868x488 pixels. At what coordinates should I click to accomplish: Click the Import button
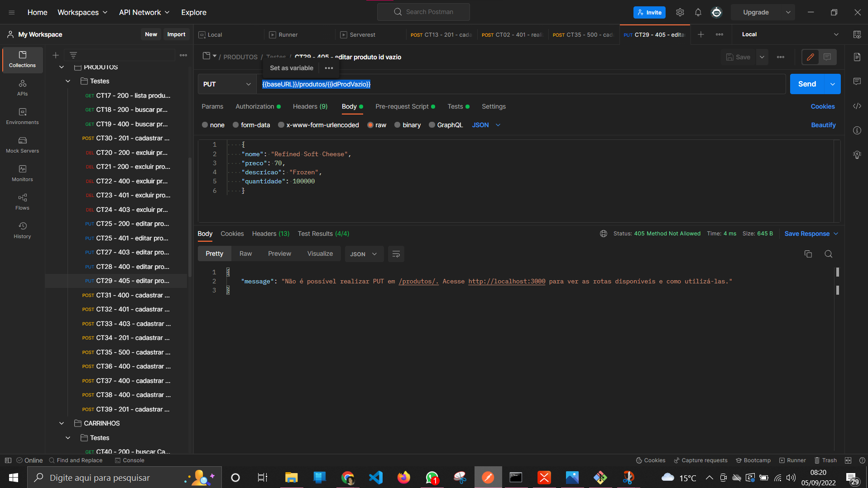pos(176,34)
